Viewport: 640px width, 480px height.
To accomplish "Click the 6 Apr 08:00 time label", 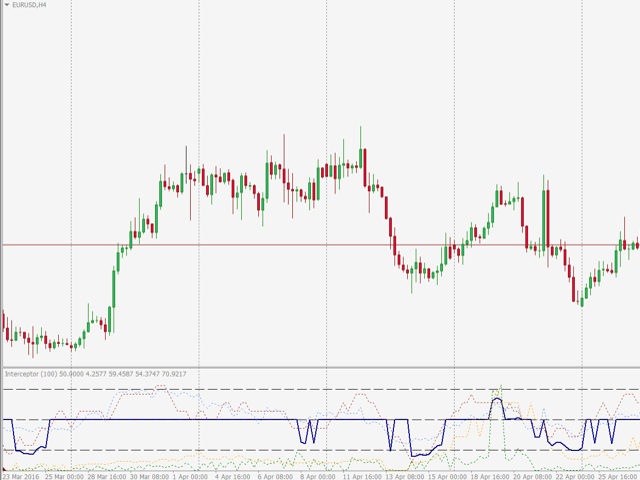I will coord(277,475).
